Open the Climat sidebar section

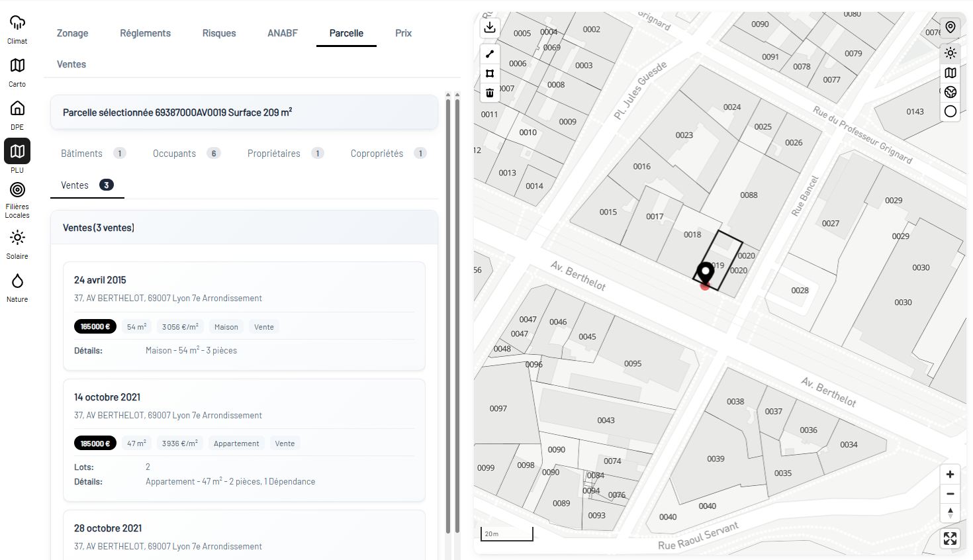17,29
